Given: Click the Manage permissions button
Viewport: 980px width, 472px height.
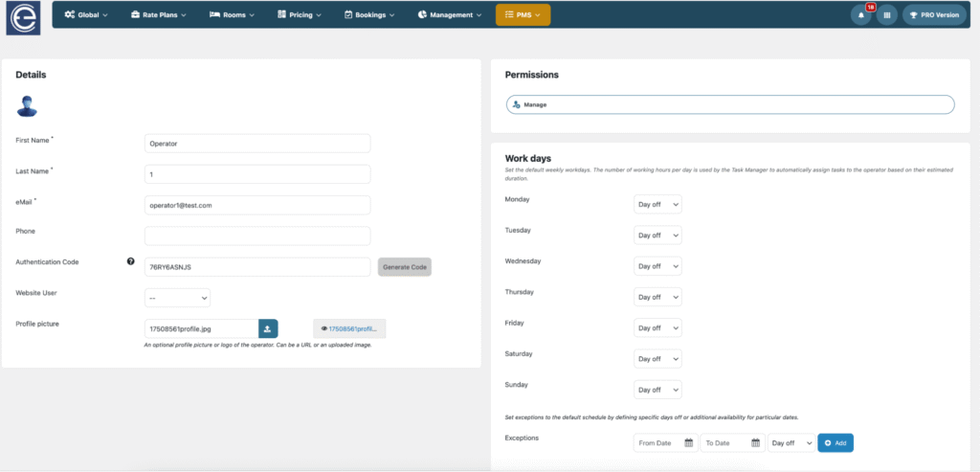Looking at the screenshot, I should (729, 104).
